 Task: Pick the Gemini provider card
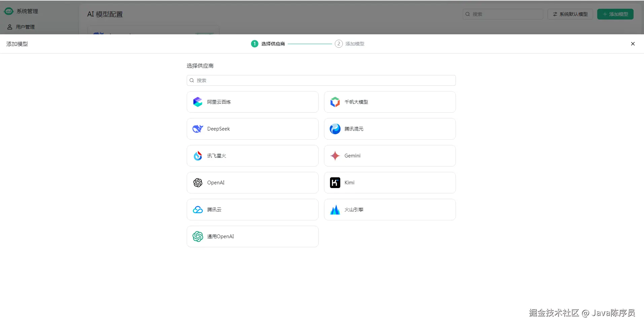pos(390,156)
